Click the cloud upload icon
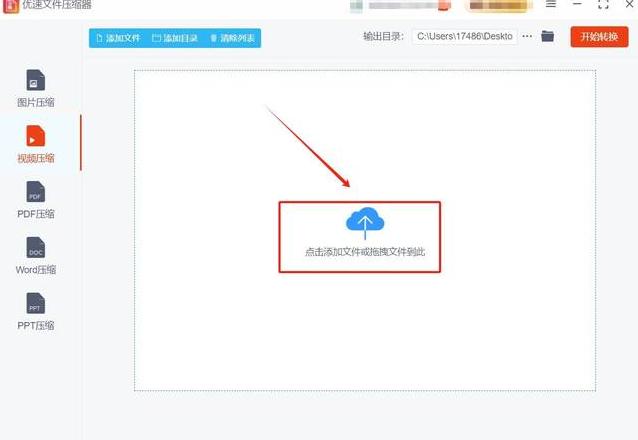 [365, 223]
